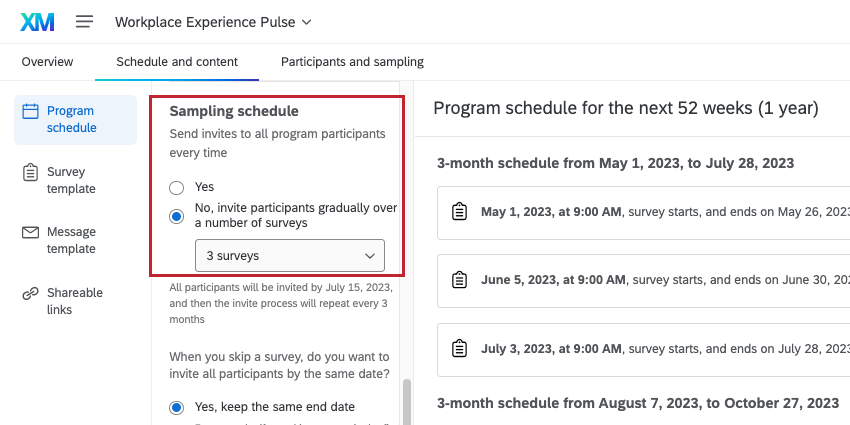Switch to the Overview tab
850x425 pixels.
[x=47, y=62]
